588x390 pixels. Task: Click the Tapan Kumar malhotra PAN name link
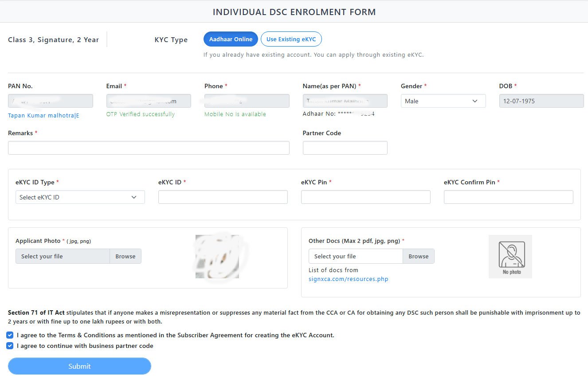tap(43, 116)
